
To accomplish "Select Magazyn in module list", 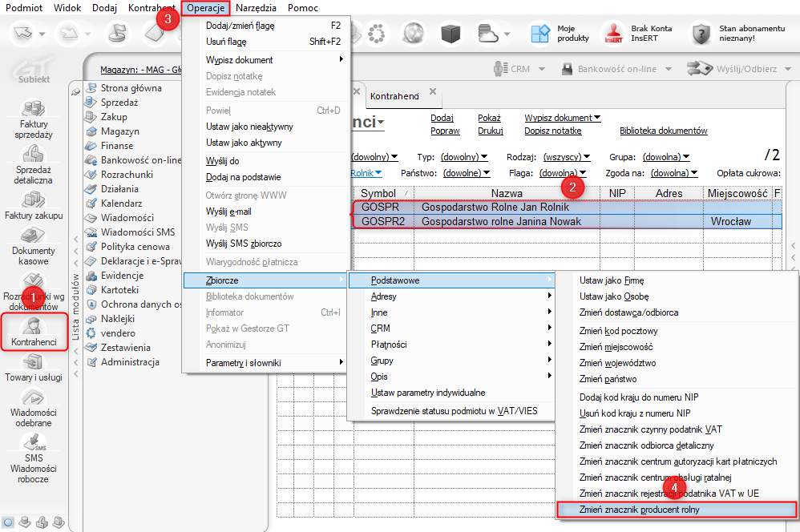I will (120, 131).
